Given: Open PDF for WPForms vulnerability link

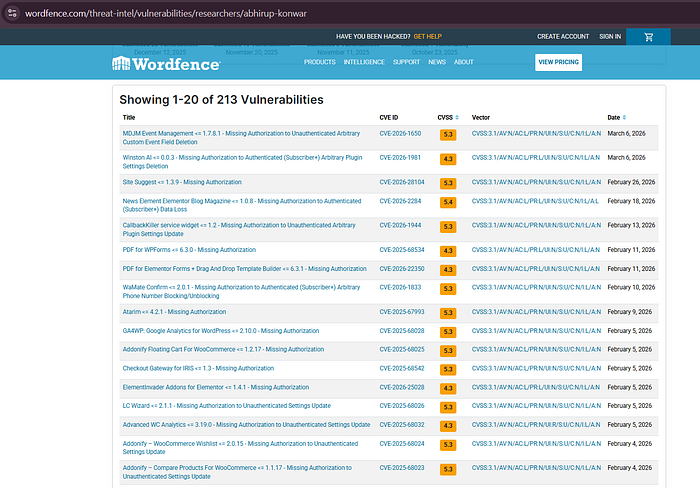Looking at the screenshot, I should coord(189,250).
